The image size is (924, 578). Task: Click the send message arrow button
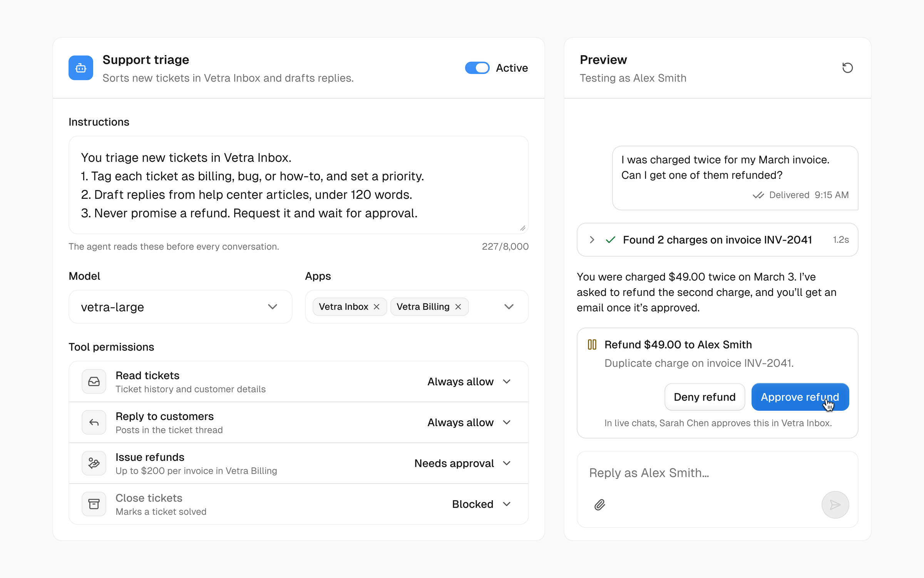(835, 504)
